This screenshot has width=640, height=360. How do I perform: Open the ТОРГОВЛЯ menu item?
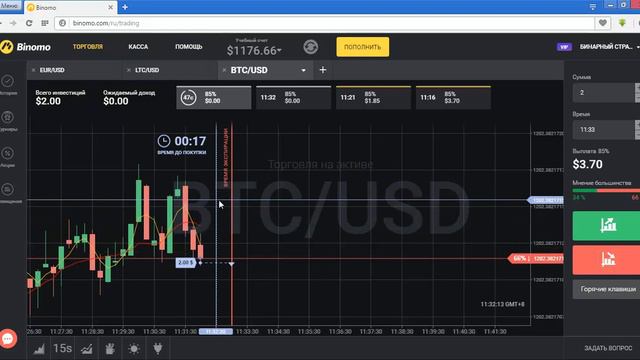coord(88,47)
